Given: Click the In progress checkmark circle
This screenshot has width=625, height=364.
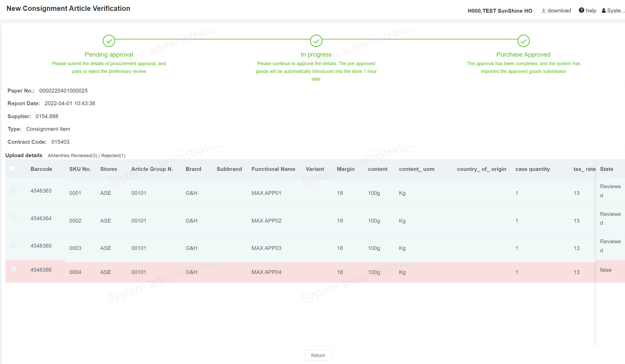Looking at the screenshot, I should pyautogui.click(x=316, y=41).
